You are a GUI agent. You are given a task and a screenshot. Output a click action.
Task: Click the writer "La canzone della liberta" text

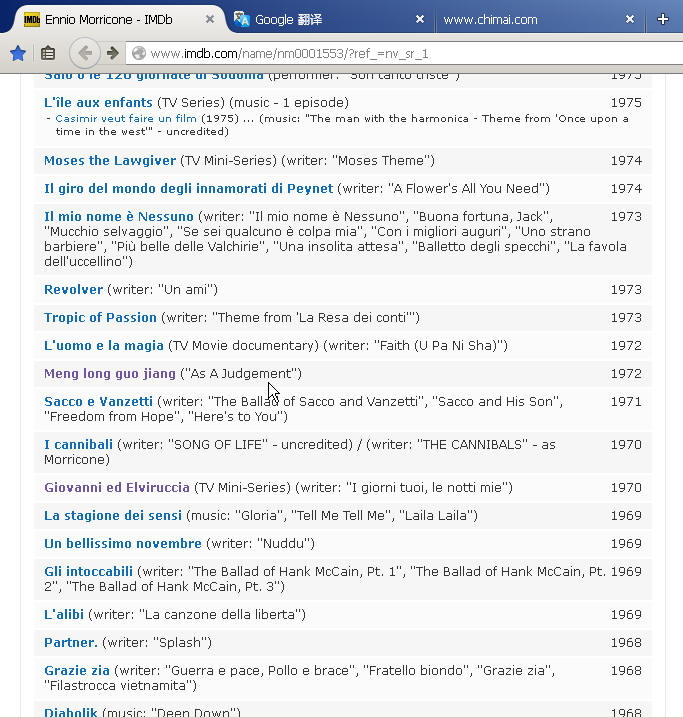click(197, 615)
